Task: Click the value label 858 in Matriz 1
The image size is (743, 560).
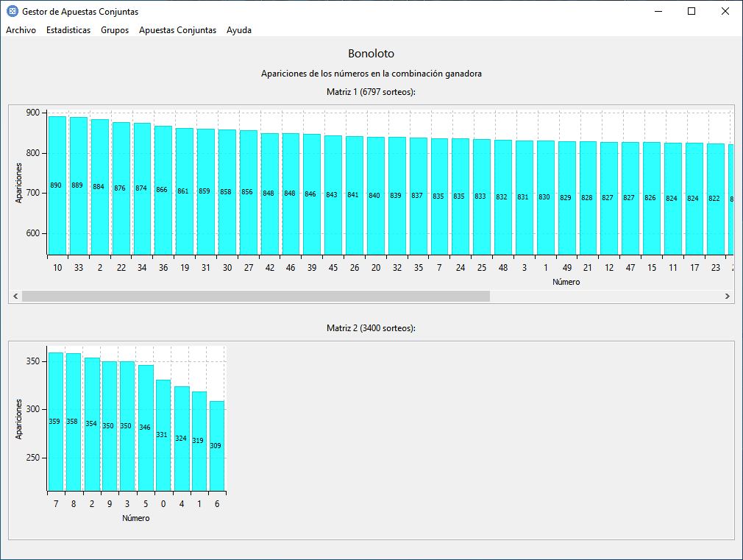Action: (x=226, y=192)
